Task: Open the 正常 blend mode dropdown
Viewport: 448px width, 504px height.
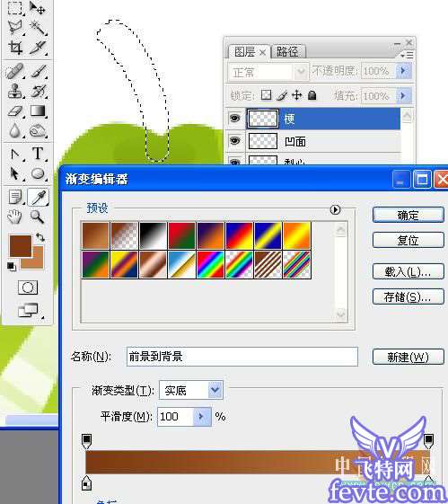Action: (x=268, y=72)
